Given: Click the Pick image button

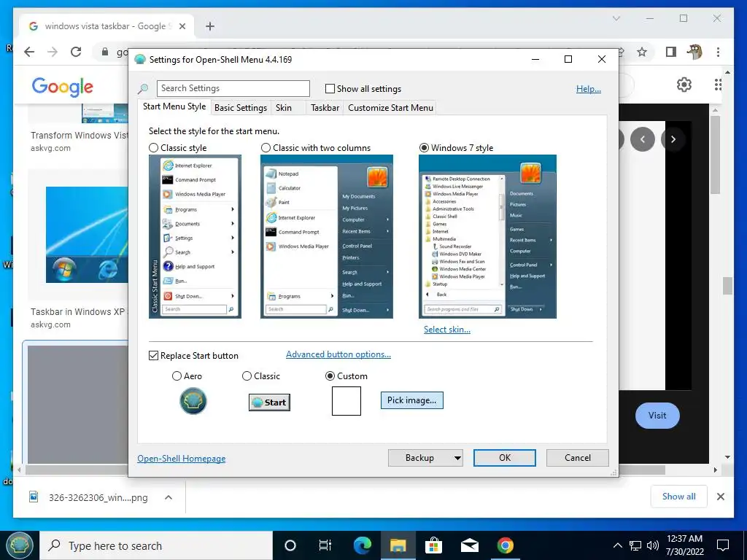Looking at the screenshot, I should click(411, 400).
